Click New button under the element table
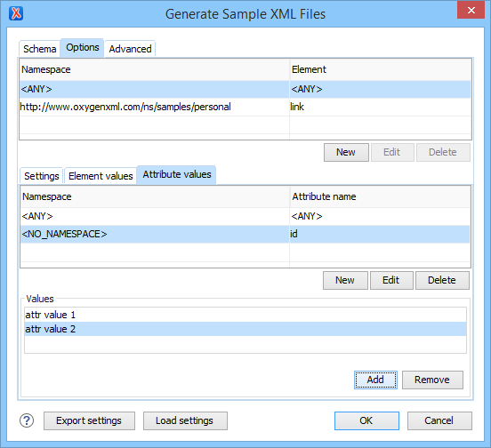This screenshot has height=448, width=491. [x=346, y=152]
